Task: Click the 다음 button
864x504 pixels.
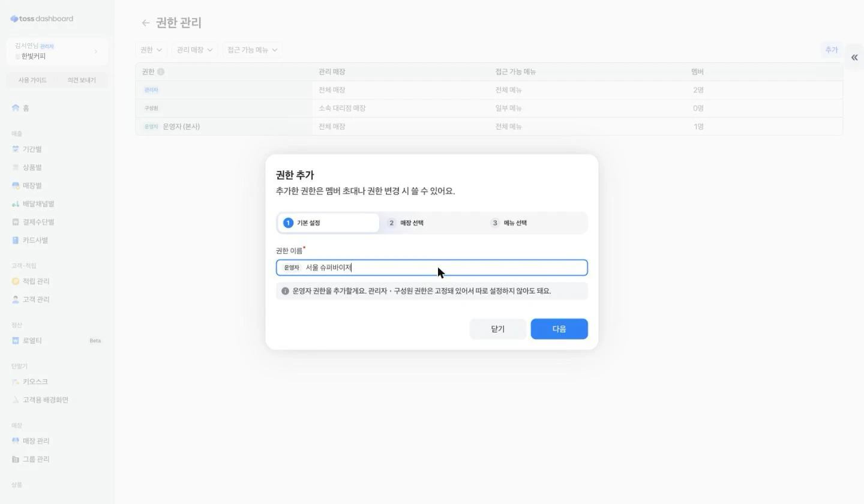Action: point(559,329)
